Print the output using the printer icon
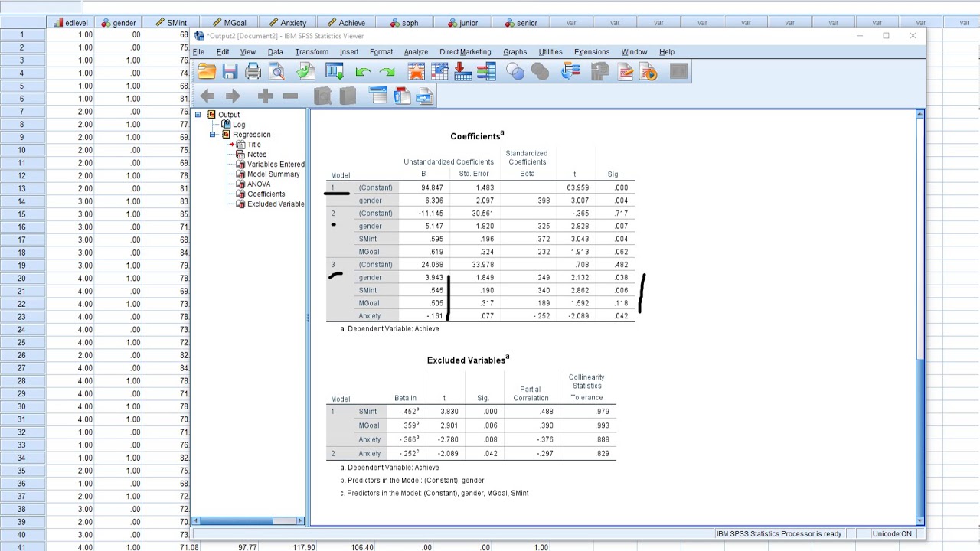 [x=253, y=72]
